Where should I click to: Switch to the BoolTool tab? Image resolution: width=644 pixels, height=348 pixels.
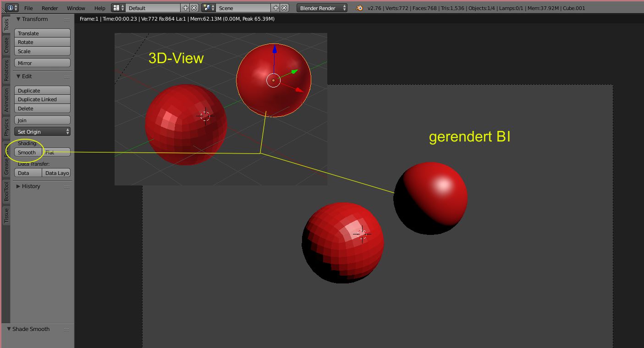[6, 191]
